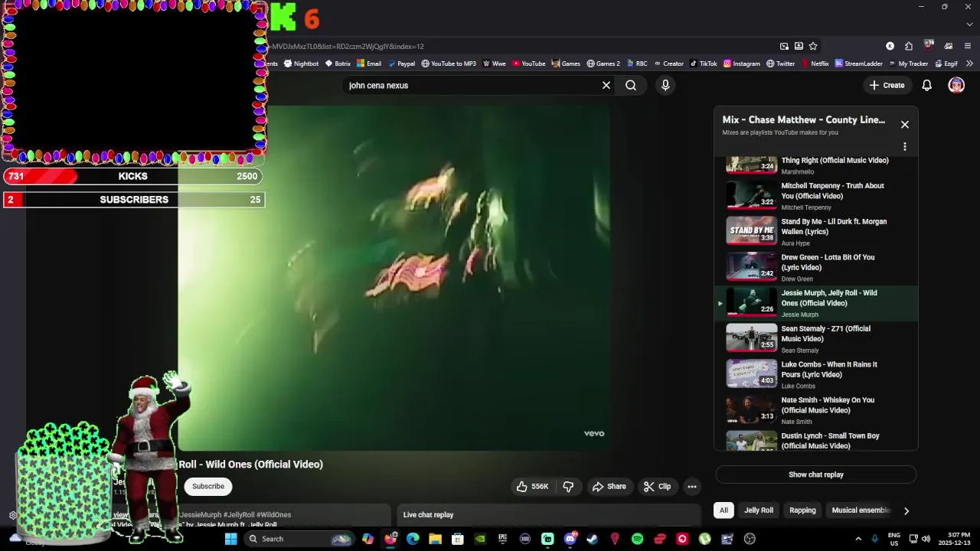This screenshot has height=551, width=980.
Task: Clip the video with the Clip button
Action: (x=658, y=487)
